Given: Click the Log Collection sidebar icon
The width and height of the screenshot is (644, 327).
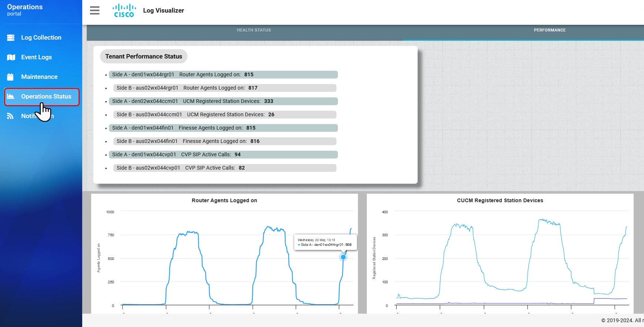Looking at the screenshot, I should pos(11,37).
